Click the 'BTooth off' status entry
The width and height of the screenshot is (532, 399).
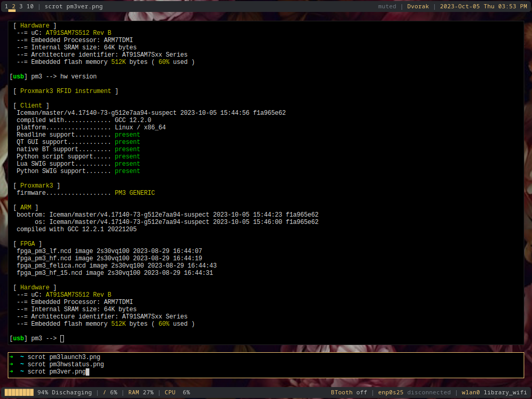pos(349,393)
